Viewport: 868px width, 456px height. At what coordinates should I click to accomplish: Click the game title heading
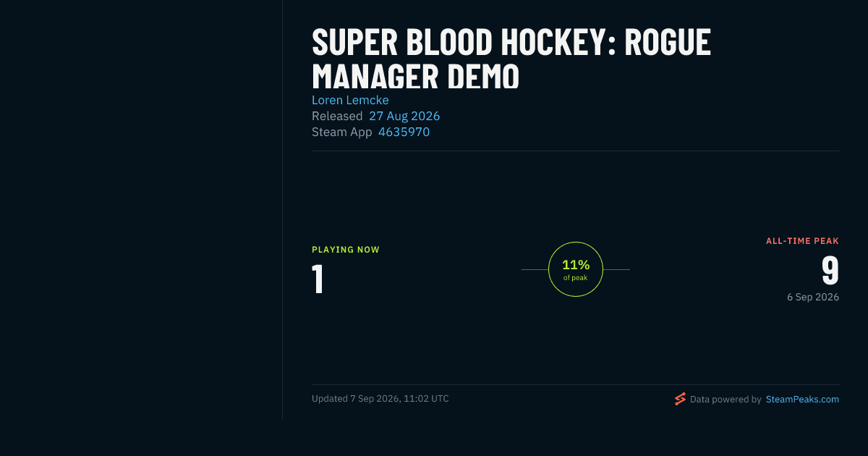[x=511, y=59]
